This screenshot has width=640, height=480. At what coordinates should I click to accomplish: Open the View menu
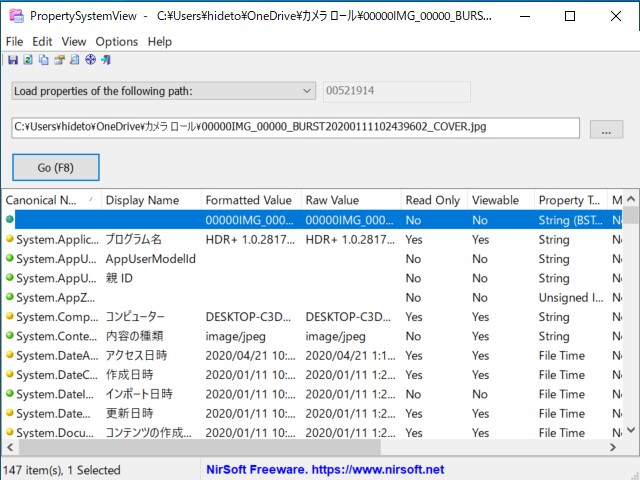[74, 42]
